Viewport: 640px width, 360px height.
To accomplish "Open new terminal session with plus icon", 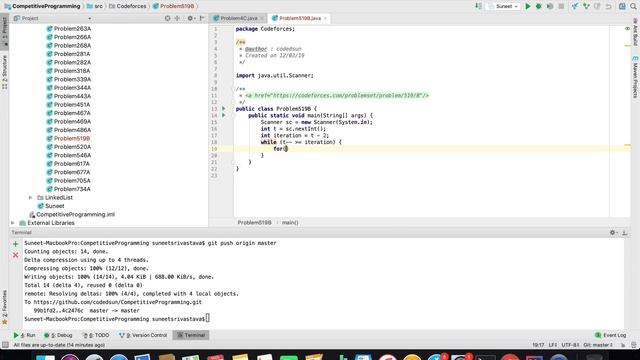I will [x=16, y=244].
